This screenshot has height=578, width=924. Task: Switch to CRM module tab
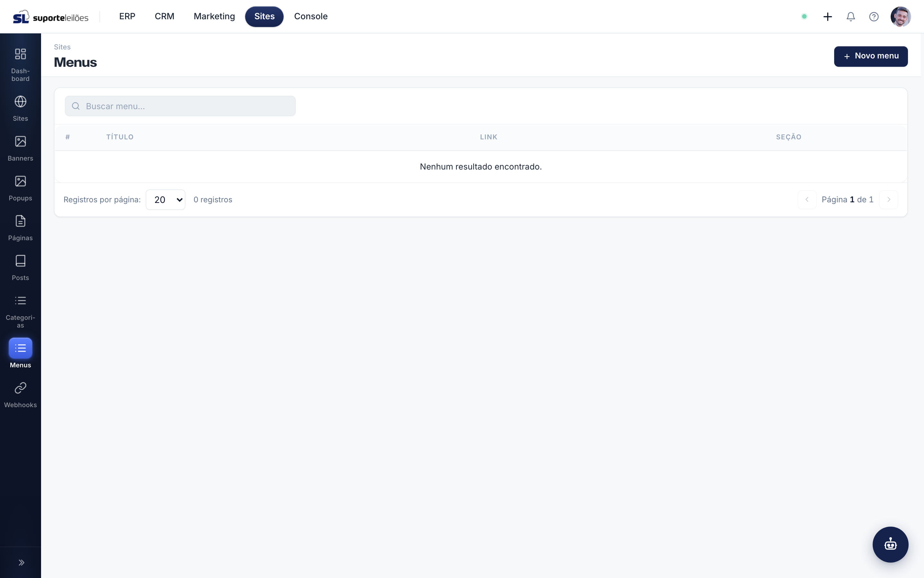165,16
